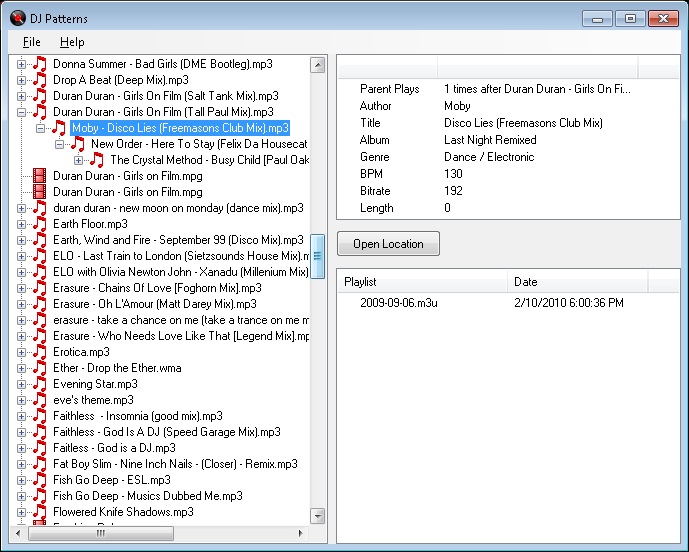Click the Parent Plays value text
This screenshot has height=552, width=689.
[537, 89]
